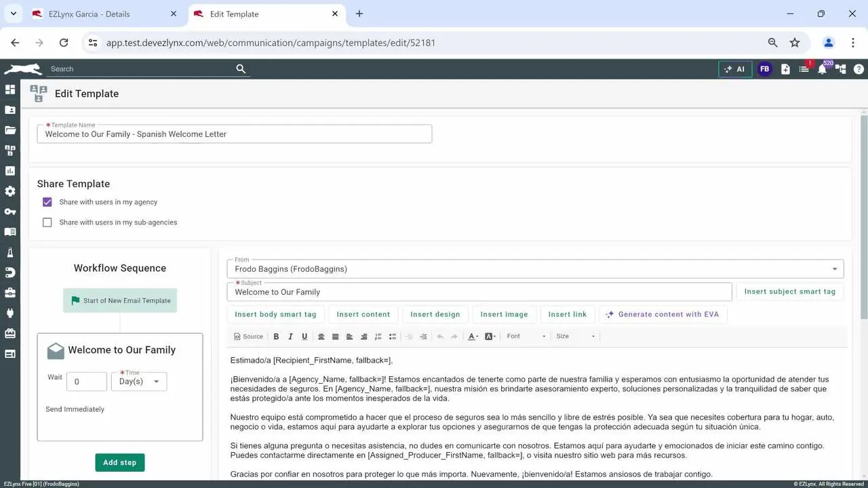Enable Share with users in my sub-agencies
This screenshot has height=488, width=868.
(x=47, y=222)
